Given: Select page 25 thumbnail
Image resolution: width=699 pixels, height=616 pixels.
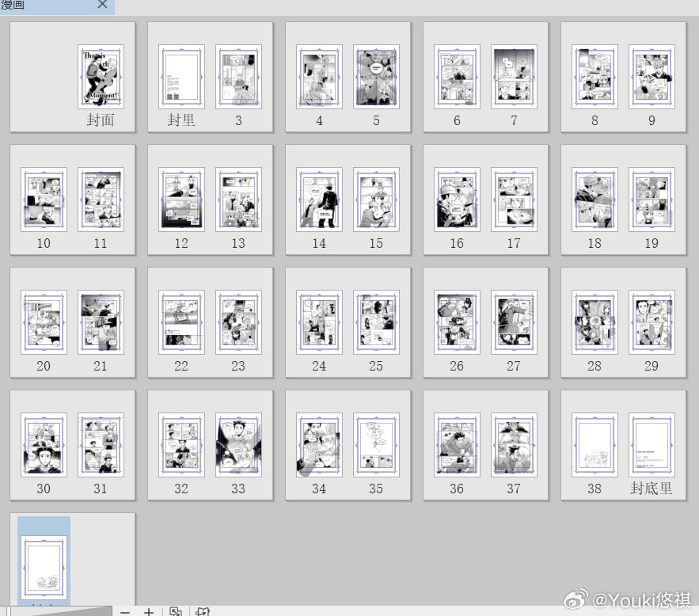Looking at the screenshot, I should coord(376,321).
